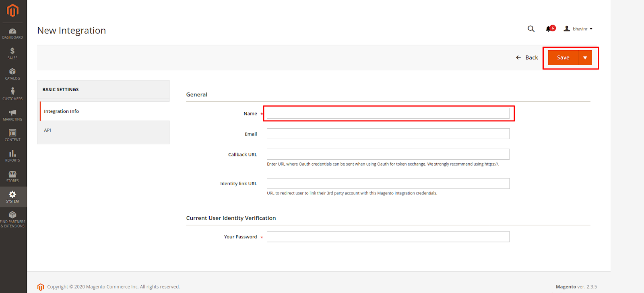644x293 pixels.
Task: Focus the Email input field
Action: click(388, 134)
